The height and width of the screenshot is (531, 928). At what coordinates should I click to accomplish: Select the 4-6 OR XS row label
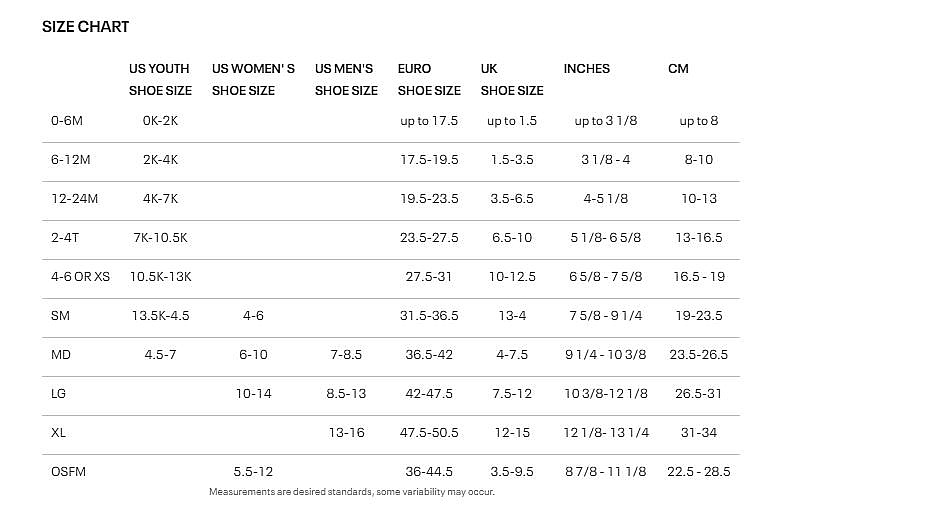click(80, 277)
